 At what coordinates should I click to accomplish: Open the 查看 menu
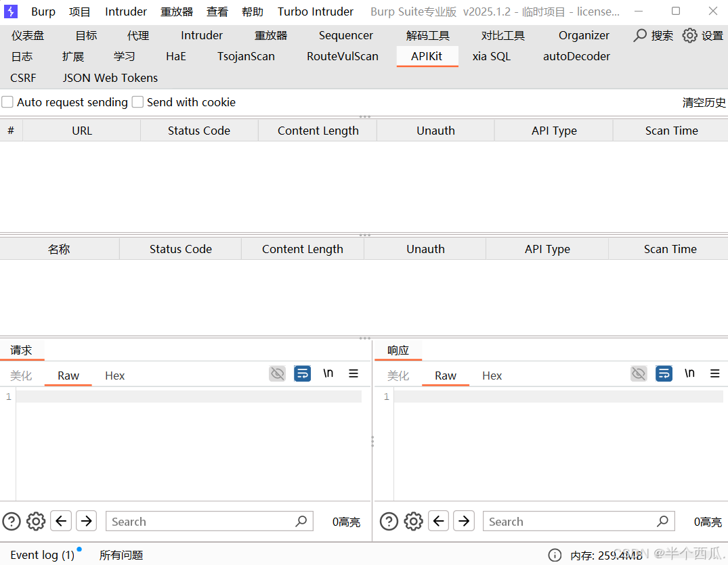[x=217, y=12]
